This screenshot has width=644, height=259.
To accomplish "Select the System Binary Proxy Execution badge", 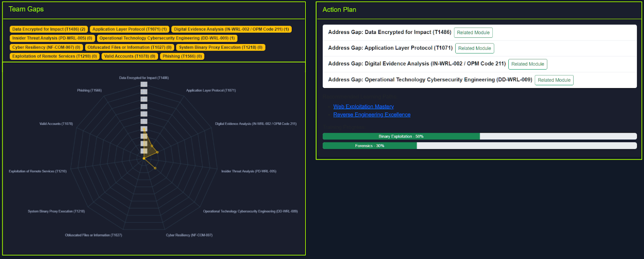I will (221, 47).
